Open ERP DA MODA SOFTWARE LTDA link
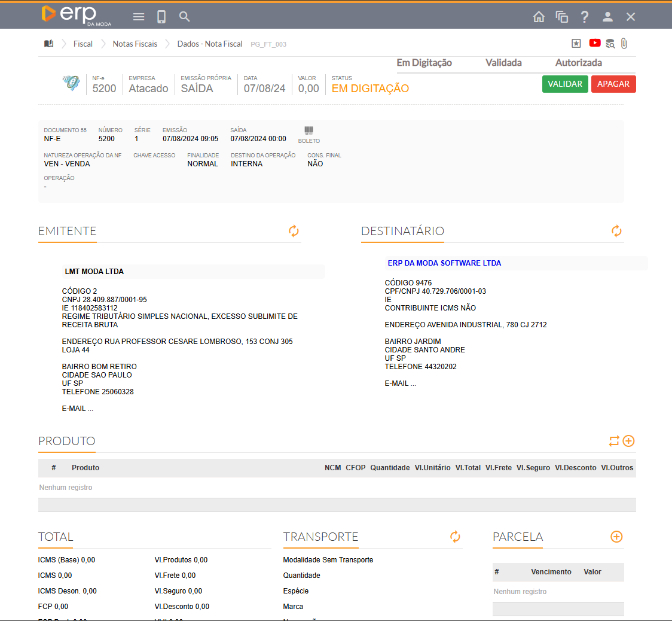The width and height of the screenshot is (672, 621). coord(444,263)
